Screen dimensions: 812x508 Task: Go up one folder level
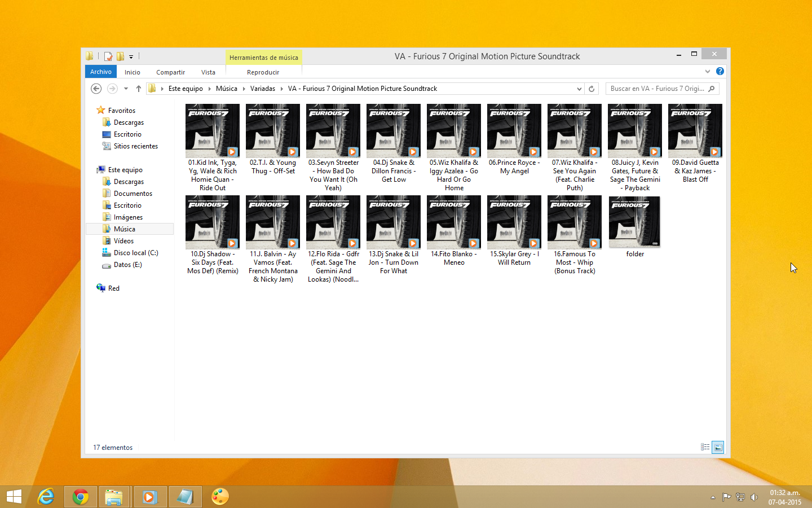(138, 89)
